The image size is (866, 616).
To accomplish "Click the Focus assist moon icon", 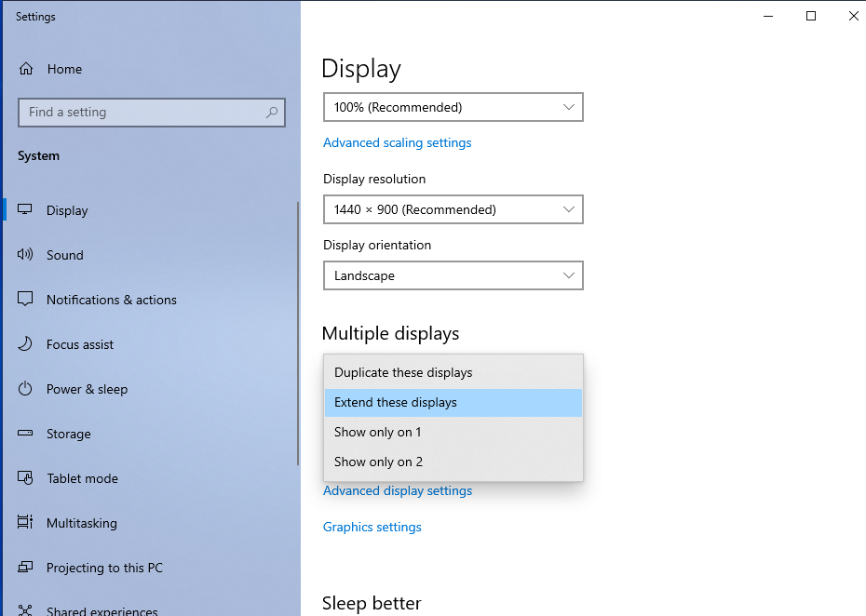I will (x=26, y=344).
